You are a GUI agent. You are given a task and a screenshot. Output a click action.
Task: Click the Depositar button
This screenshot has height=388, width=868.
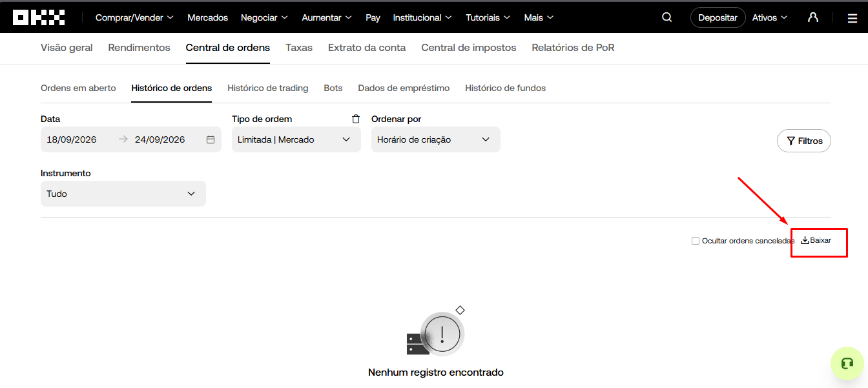click(718, 17)
